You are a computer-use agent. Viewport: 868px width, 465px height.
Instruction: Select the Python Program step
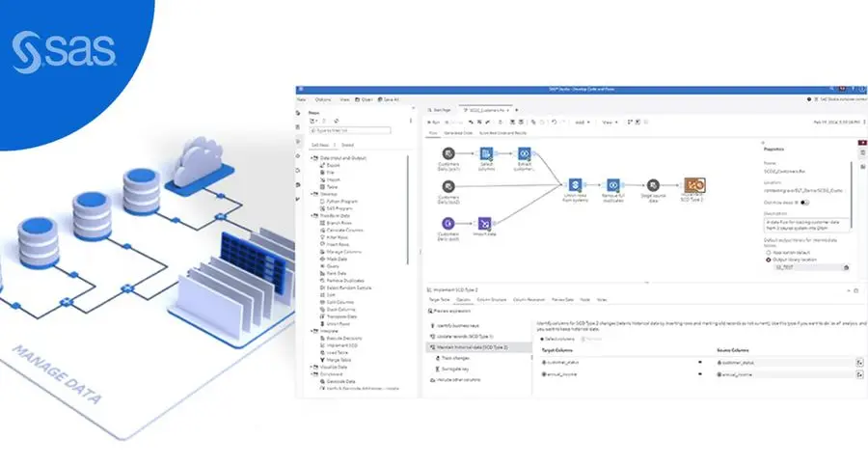point(339,202)
